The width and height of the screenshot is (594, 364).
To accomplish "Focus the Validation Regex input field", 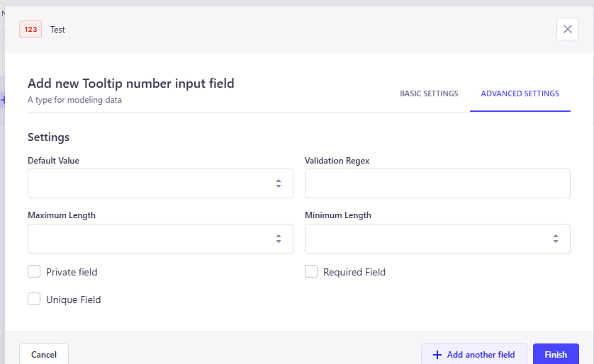I will [437, 183].
